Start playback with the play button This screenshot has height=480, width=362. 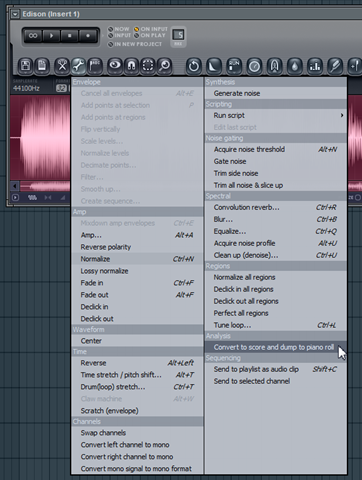(51, 36)
